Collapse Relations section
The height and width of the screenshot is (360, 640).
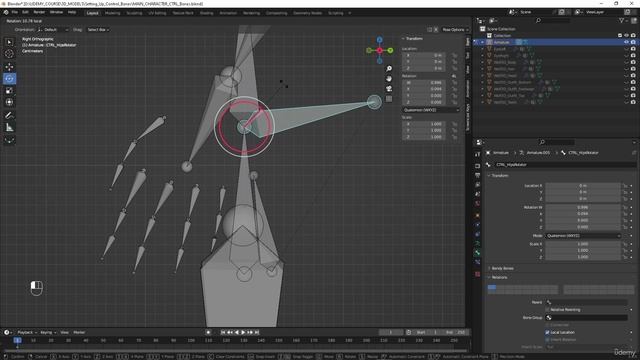[498, 277]
